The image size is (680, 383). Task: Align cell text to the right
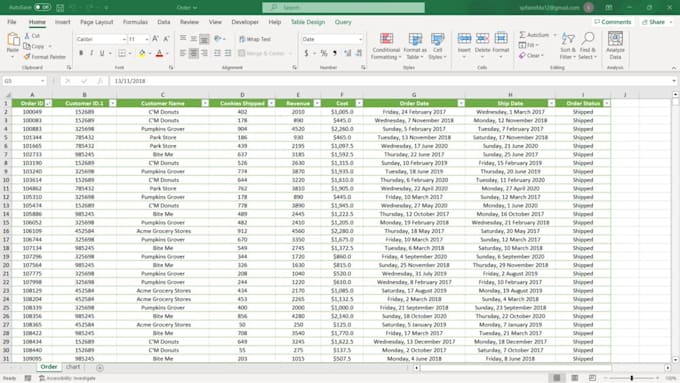point(204,53)
